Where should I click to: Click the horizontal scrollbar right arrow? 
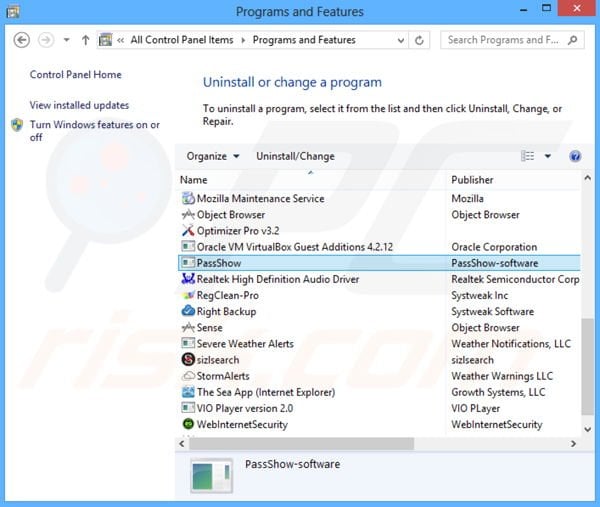pyautogui.click(x=573, y=443)
